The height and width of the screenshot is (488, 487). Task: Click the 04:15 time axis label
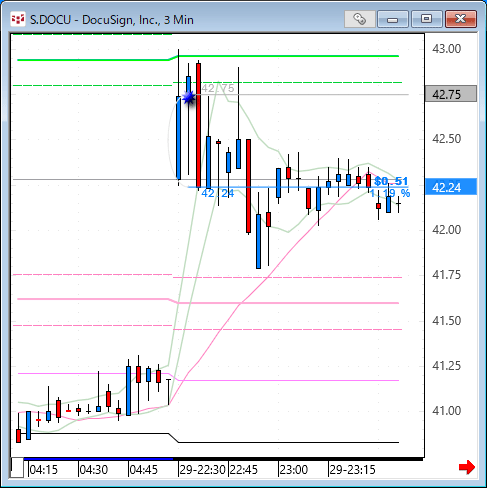(x=44, y=470)
